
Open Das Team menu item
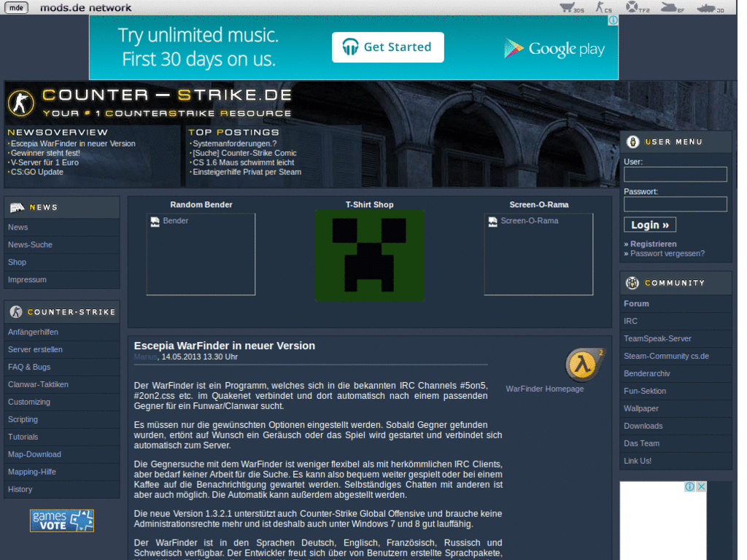click(676, 443)
